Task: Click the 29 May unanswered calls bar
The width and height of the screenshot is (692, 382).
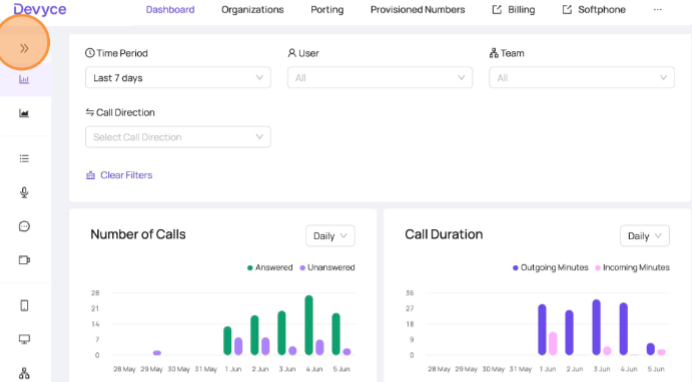Action: (157, 353)
